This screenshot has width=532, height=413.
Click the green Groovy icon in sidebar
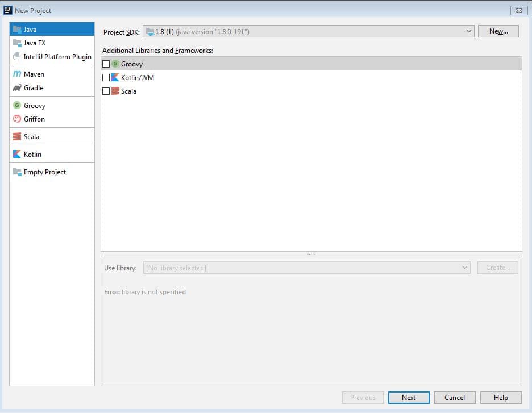(x=17, y=105)
